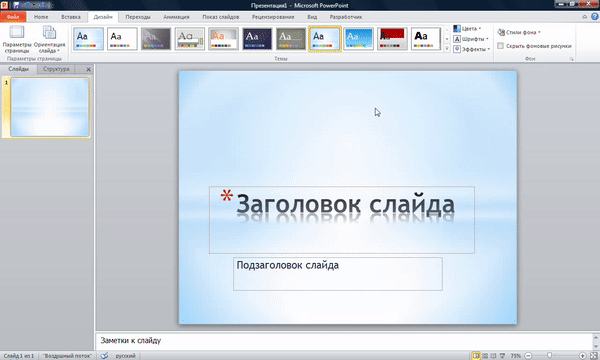Click the Заметки к слайду notes field

(344, 340)
